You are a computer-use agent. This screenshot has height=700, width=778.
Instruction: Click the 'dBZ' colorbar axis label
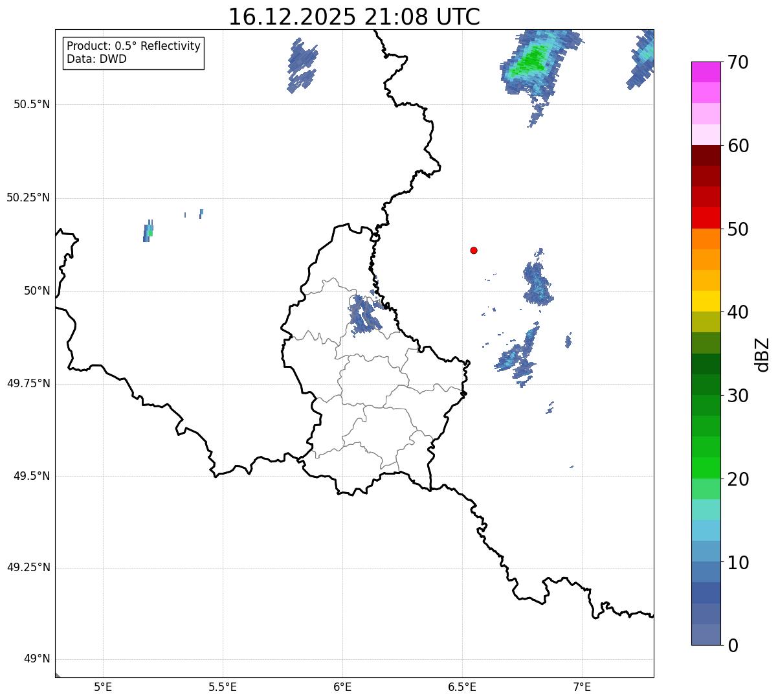pyautogui.click(x=762, y=354)
